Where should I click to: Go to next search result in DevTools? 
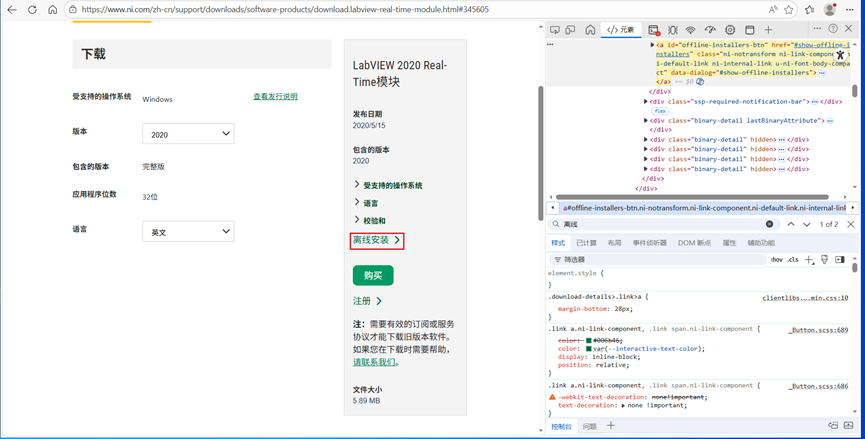tap(807, 224)
